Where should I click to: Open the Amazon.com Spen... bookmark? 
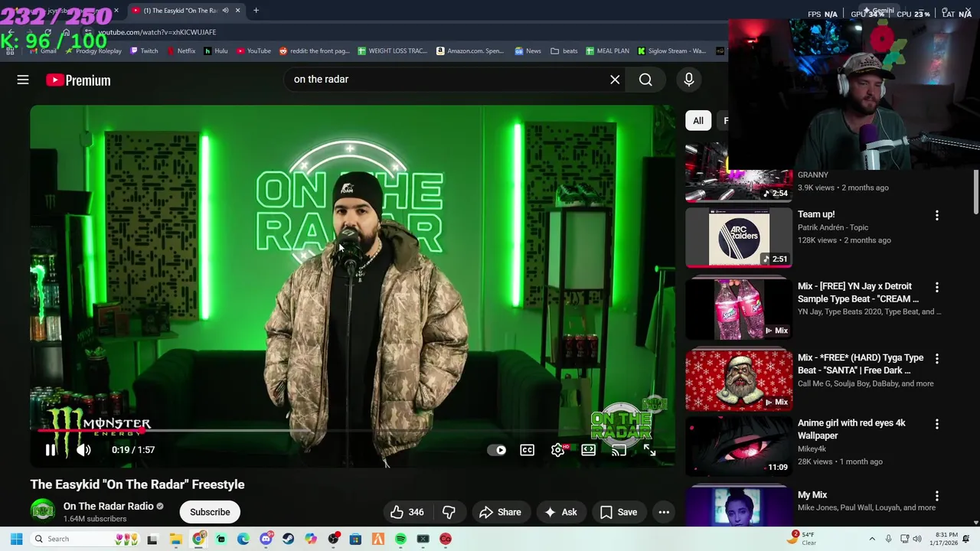pos(470,51)
